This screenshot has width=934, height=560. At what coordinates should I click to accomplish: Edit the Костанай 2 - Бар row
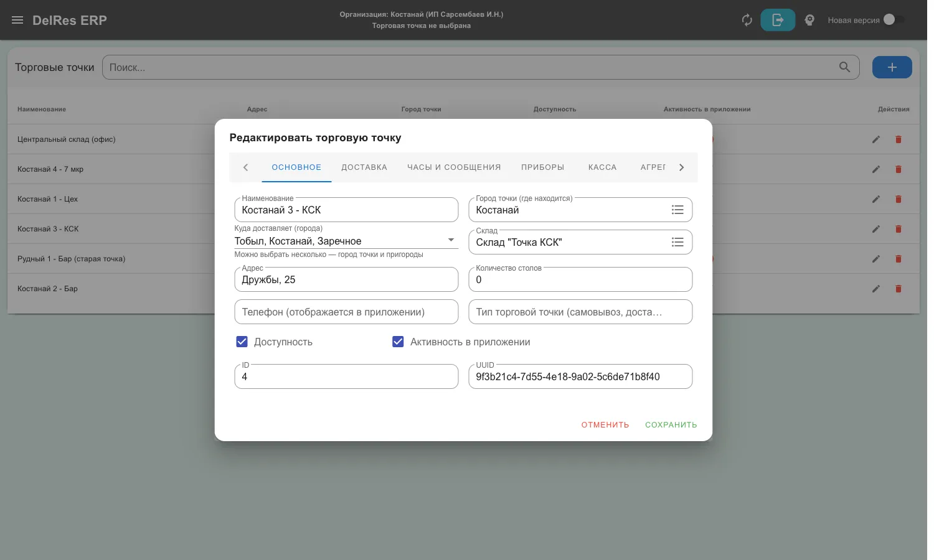876,289
